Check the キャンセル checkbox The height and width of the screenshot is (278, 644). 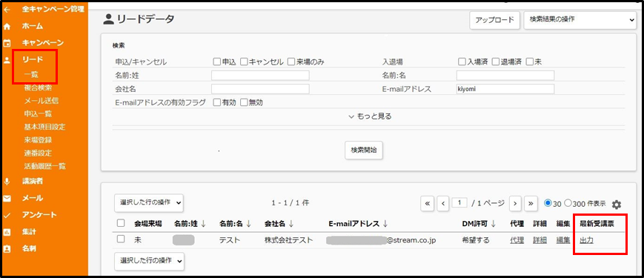click(244, 62)
